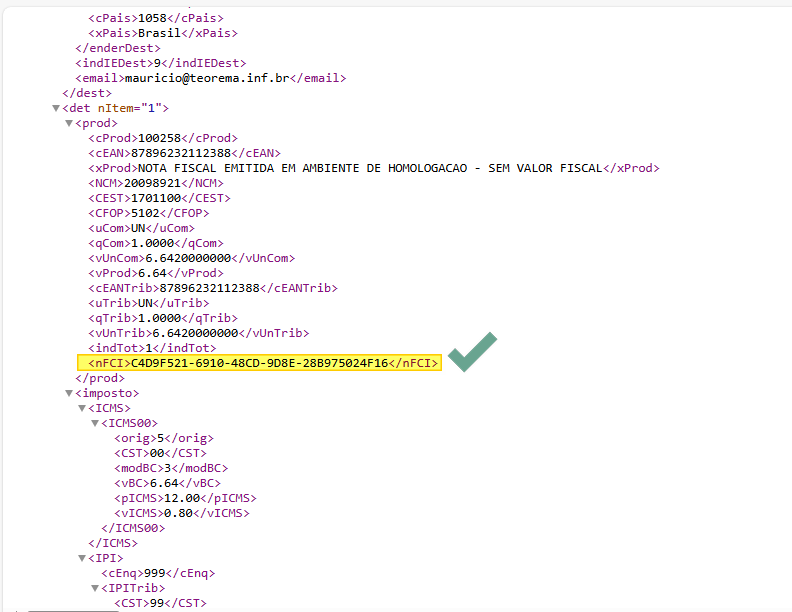This screenshot has height=612, width=792.
Task: Click the xProd NOTA FISCAL EMITIDA line
Action: pos(374,168)
